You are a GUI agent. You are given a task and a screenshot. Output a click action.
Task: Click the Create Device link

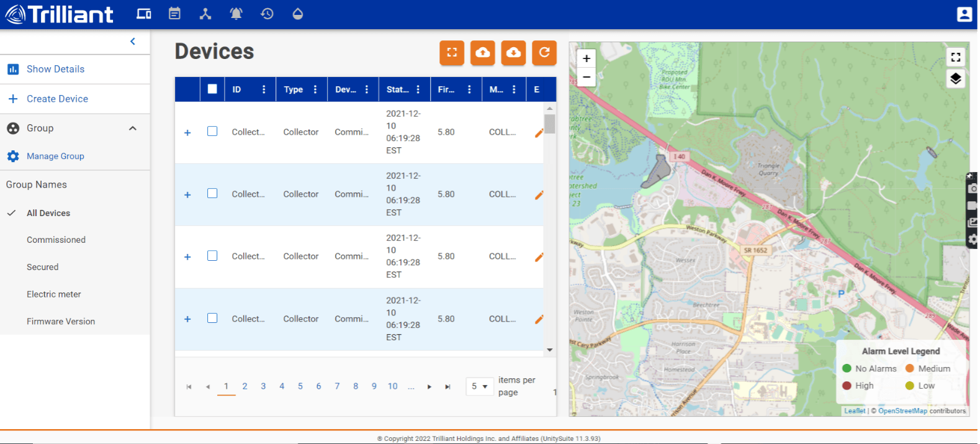(x=57, y=99)
